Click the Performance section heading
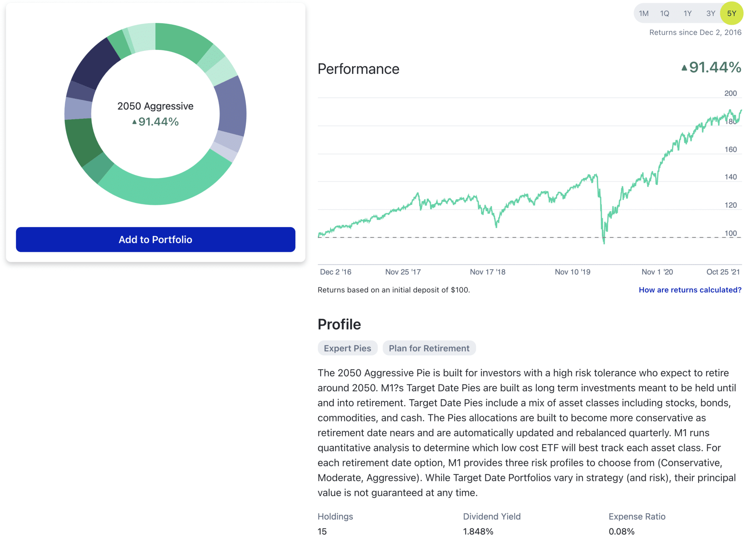 coord(358,69)
